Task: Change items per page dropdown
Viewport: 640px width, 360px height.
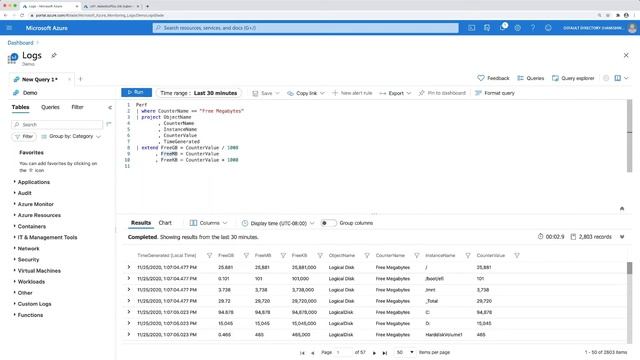Action: pyautogui.click(x=405, y=352)
